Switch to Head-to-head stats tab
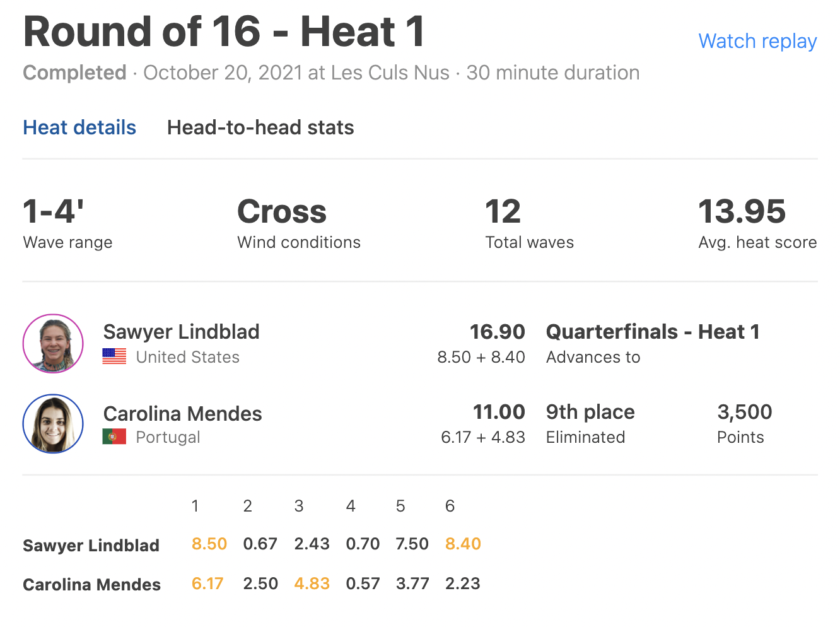Image resolution: width=840 pixels, height=627 pixels. coord(260,127)
